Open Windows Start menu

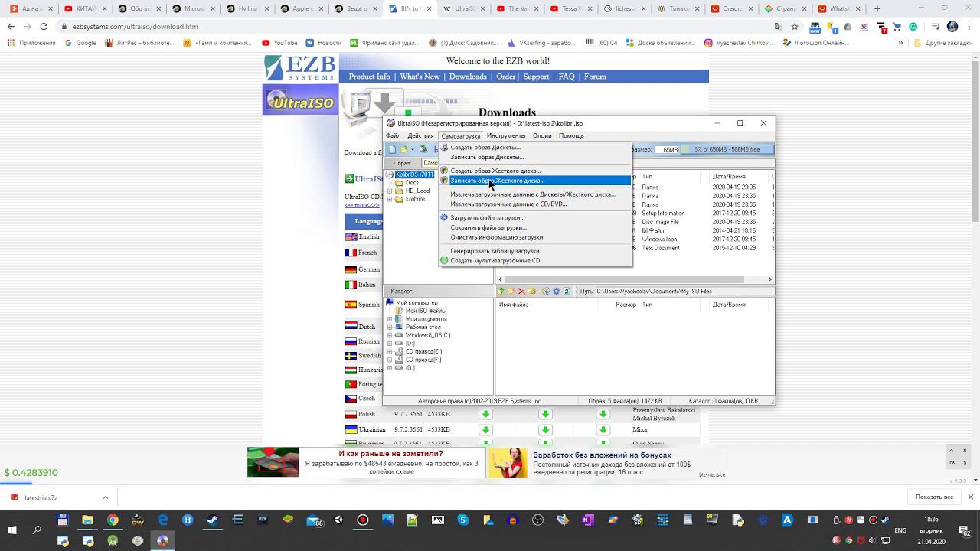[x=12, y=530]
